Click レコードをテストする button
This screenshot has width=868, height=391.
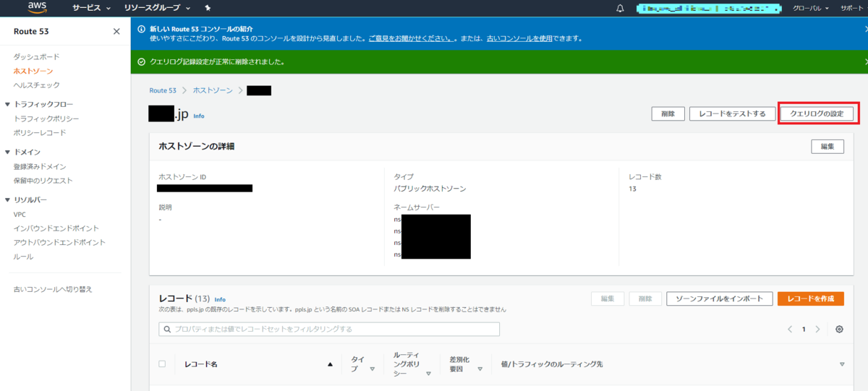click(x=731, y=113)
